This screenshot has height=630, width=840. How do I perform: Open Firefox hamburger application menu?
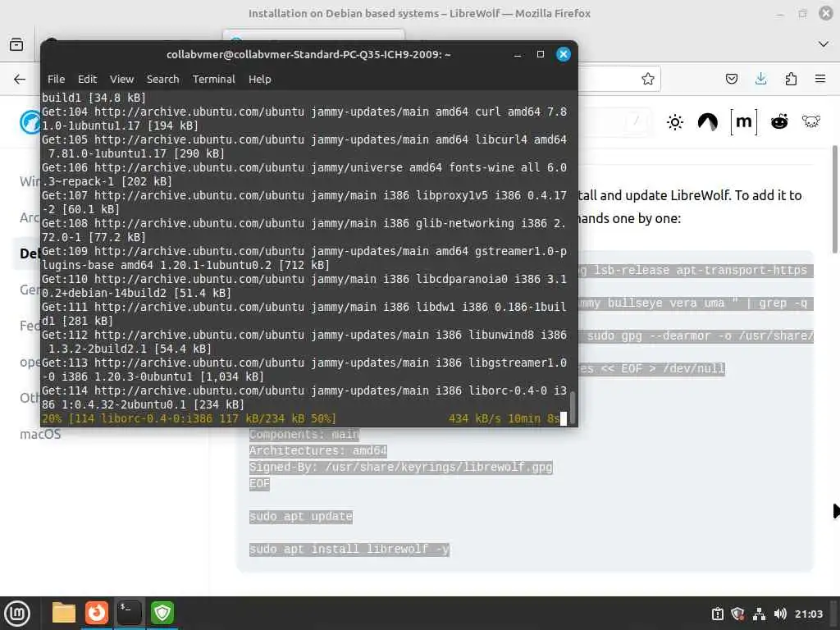[x=820, y=80]
